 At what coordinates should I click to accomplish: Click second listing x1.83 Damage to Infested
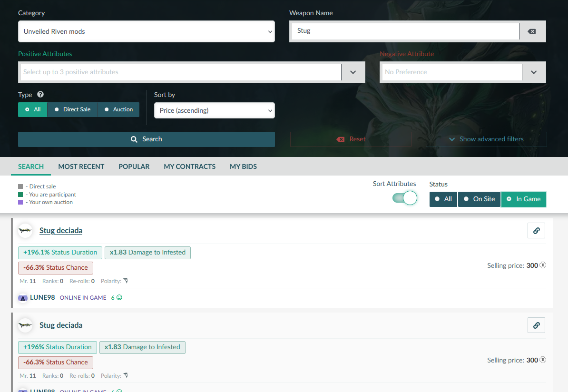(x=142, y=347)
